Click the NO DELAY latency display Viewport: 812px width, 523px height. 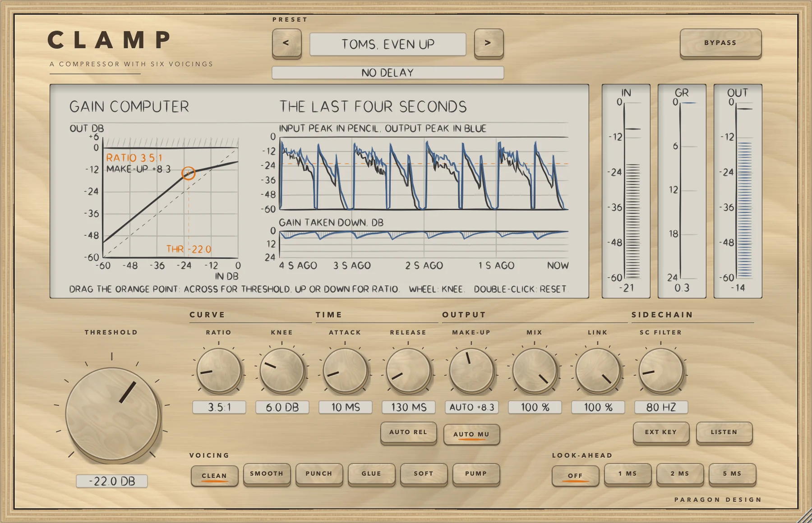pyautogui.click(x=388, y=73)
